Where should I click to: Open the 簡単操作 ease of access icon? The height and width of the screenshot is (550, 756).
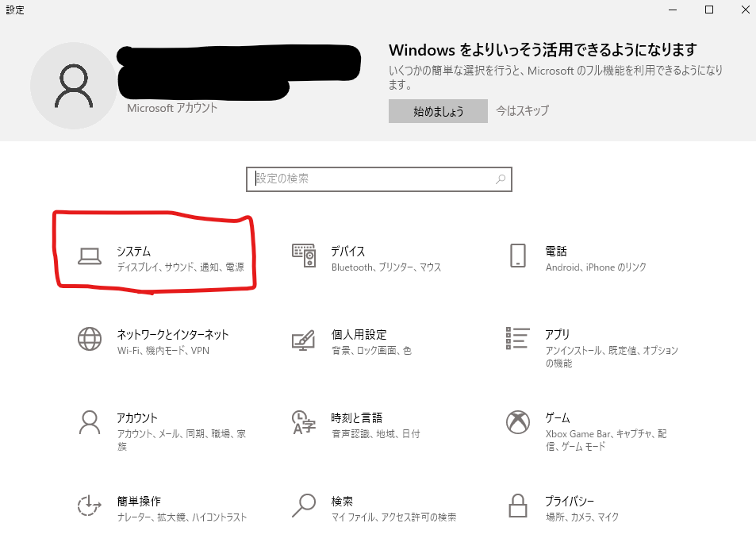90,506
